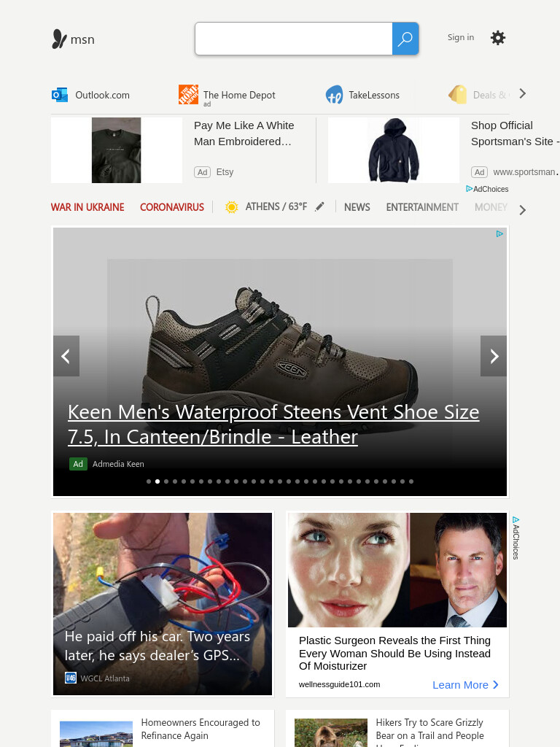Open the Outlook.com icon shortcut

click(60, 95)
